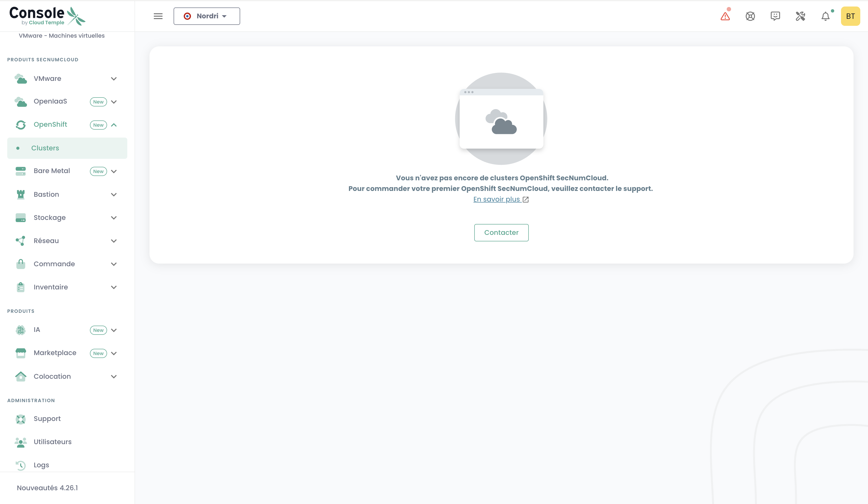Open the Support administration page
The image size is (868, 504).
pos(47,419)
